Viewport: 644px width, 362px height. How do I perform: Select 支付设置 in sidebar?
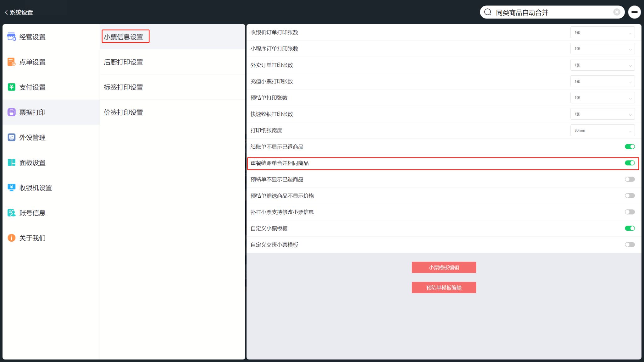tap(51, 87)
